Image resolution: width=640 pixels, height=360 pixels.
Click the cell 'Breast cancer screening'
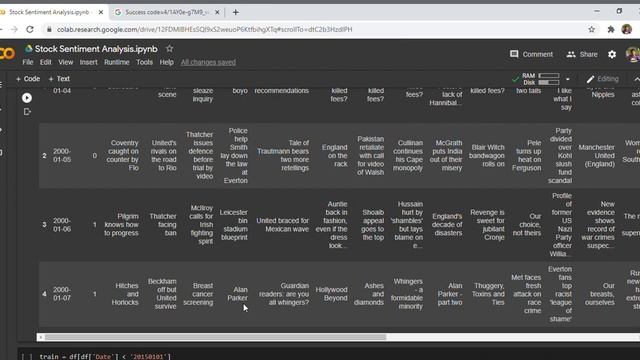[198, 294]
